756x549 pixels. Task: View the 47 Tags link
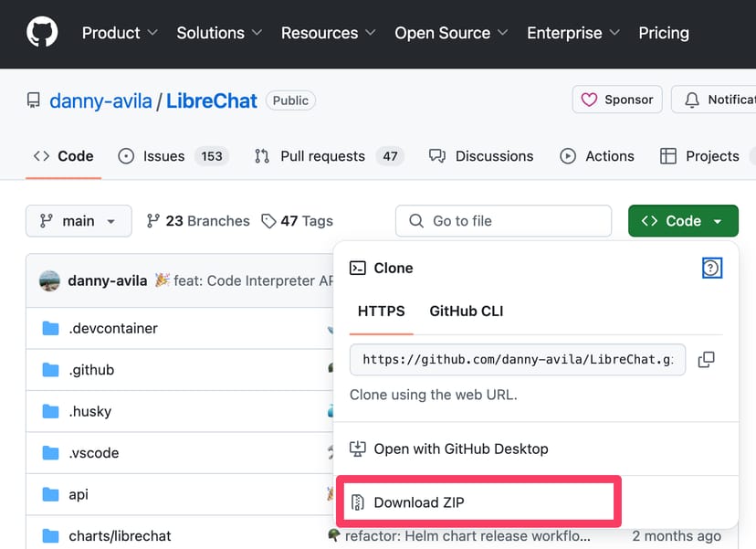pos(298,221)
